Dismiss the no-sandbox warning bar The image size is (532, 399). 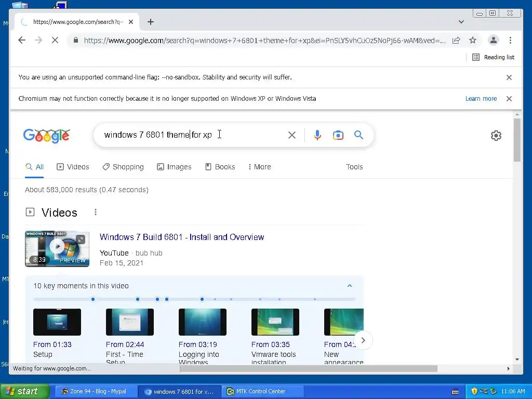tap(509, 77)
